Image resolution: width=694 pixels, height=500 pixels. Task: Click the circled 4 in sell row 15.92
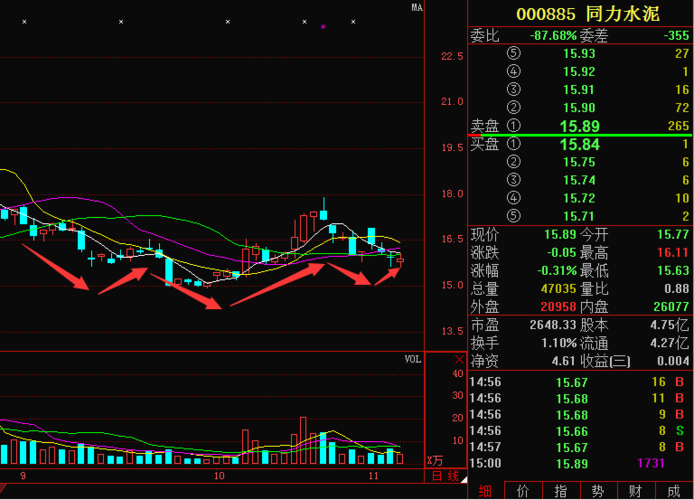click(513, 71)
